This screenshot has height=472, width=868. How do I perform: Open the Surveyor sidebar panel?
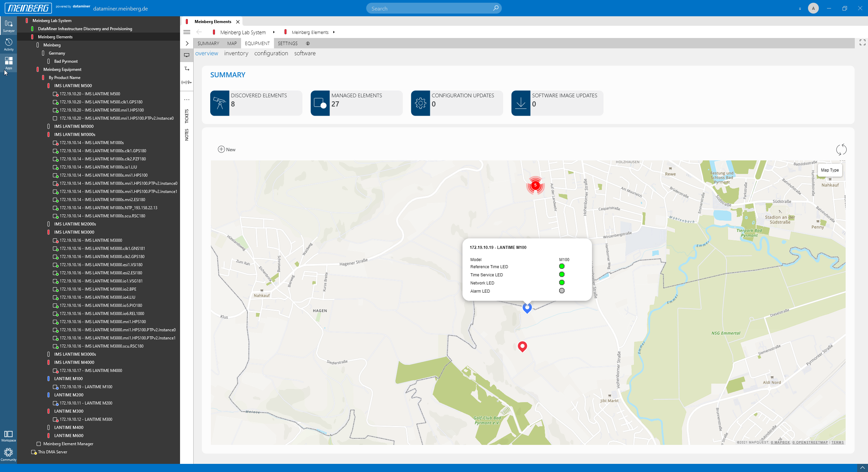pyautogui.click(x=8, y=26)
